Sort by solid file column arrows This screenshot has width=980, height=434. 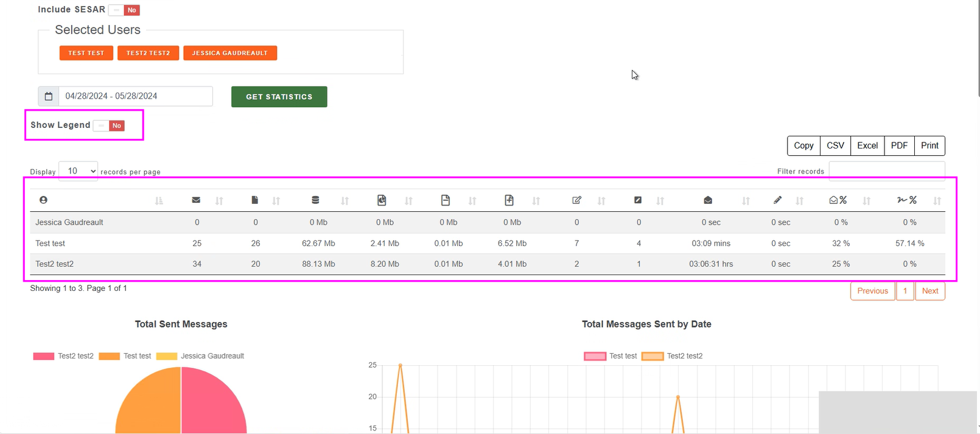click(x=276, y=201)
